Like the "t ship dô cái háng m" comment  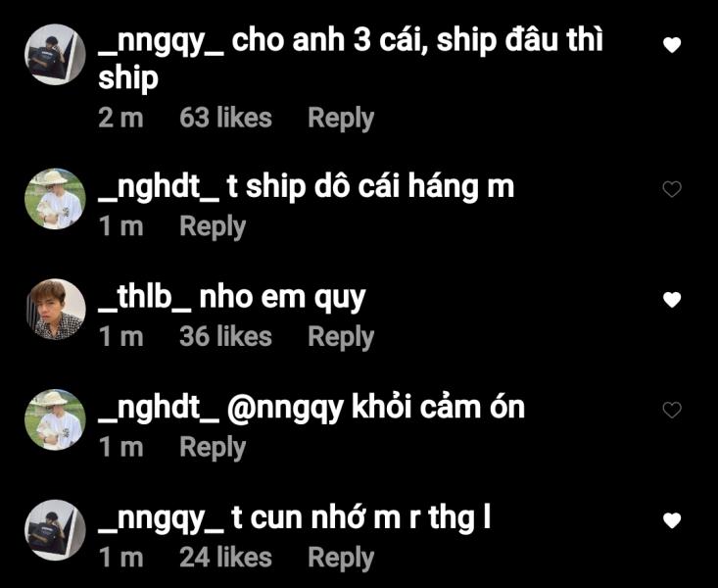[x=672, y=189]
